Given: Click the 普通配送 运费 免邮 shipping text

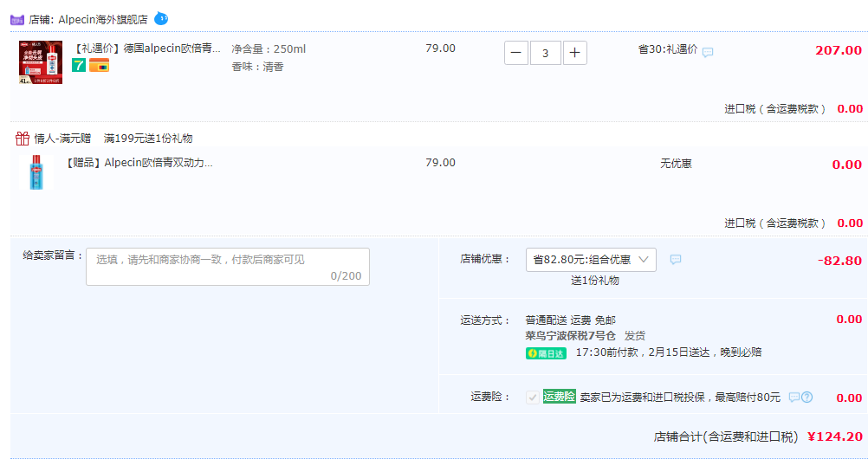Looking at the screenshot, I should 570,320.
